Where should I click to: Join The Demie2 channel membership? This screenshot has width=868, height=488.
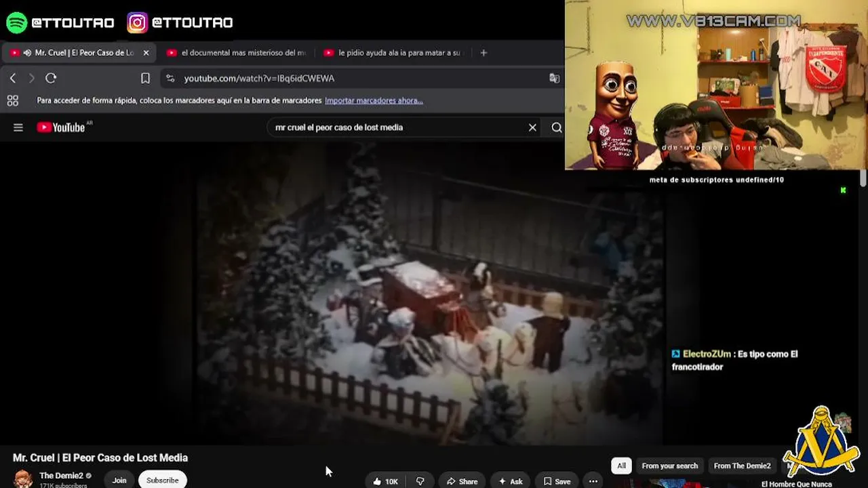pyautogui.click(x=119, y=481)
